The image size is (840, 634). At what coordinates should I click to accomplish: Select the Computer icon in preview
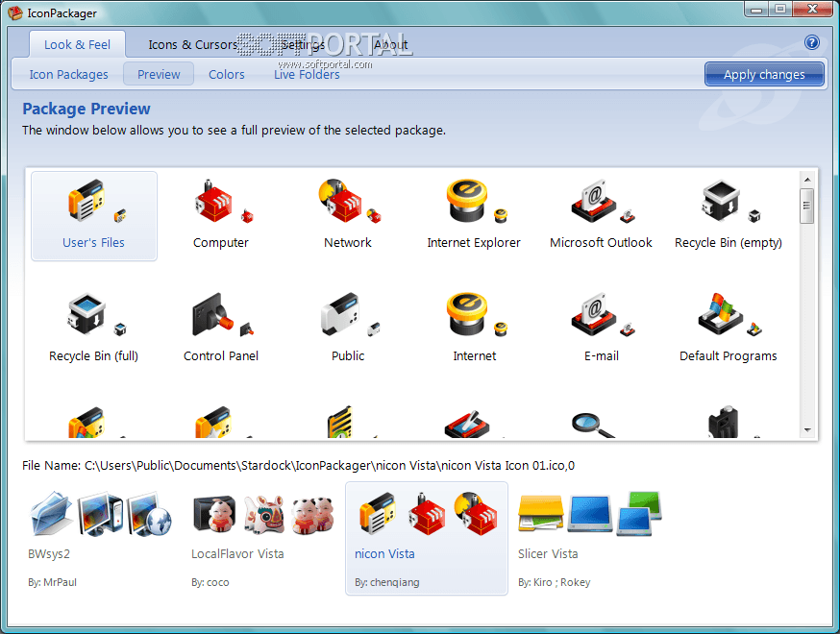coord(221,216)
